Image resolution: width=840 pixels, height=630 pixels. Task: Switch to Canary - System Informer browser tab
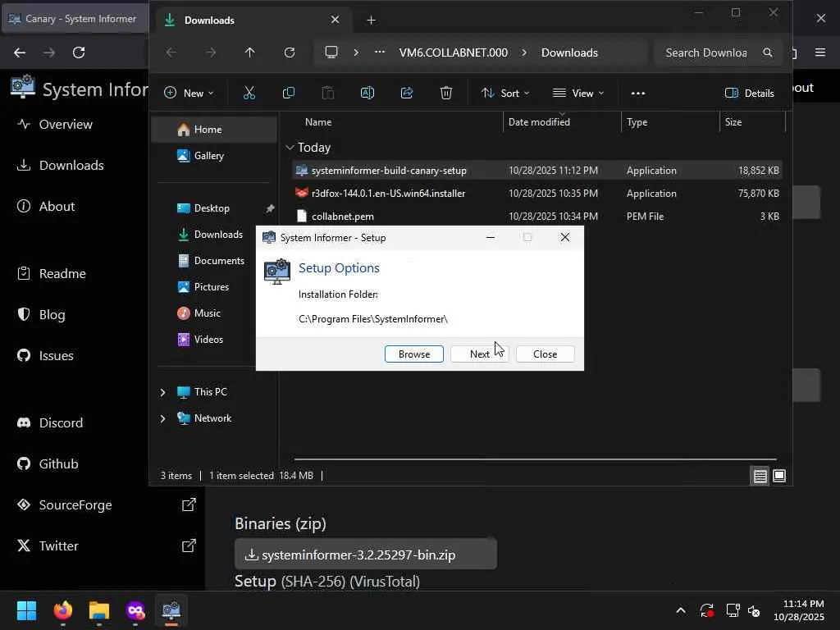[x=74, y=19]
